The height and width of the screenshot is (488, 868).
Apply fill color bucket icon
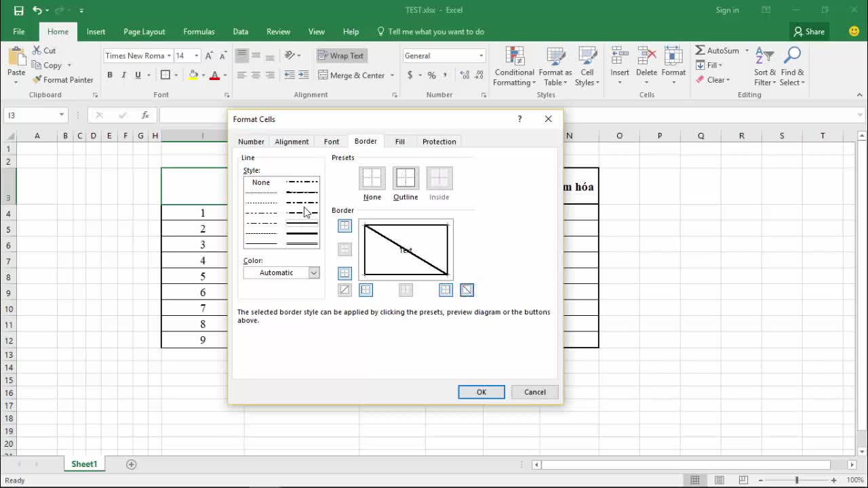point(193,75)
